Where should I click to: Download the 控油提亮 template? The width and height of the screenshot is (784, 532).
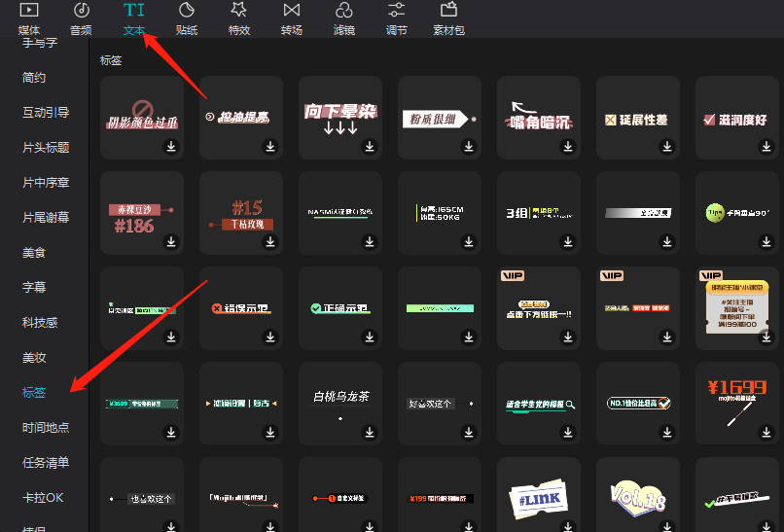pyautogui.click(x=270, y=147)
